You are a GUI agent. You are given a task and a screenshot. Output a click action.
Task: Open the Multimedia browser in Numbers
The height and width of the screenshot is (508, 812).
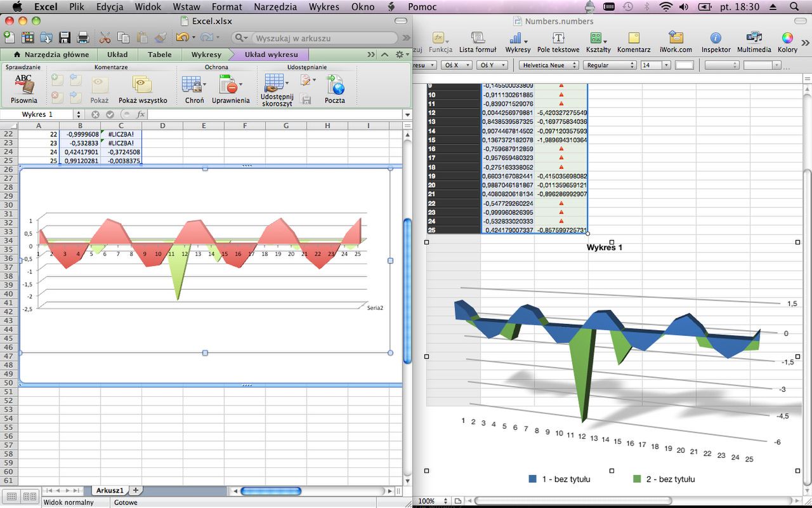click(754, 41)
